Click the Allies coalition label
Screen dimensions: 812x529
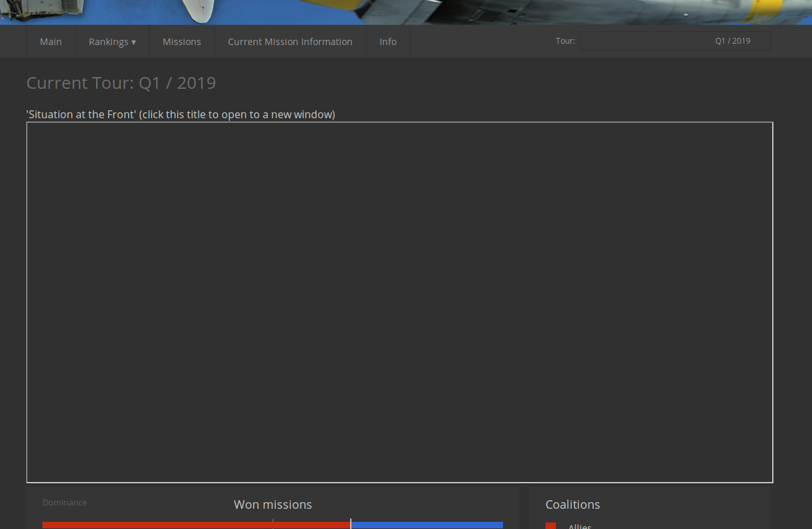click(580, 526)
